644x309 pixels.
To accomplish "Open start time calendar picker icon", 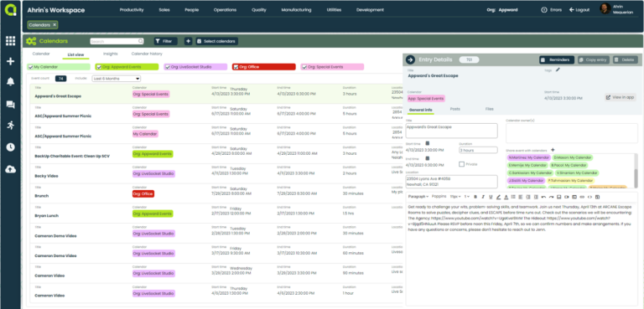I will (427, 143).
